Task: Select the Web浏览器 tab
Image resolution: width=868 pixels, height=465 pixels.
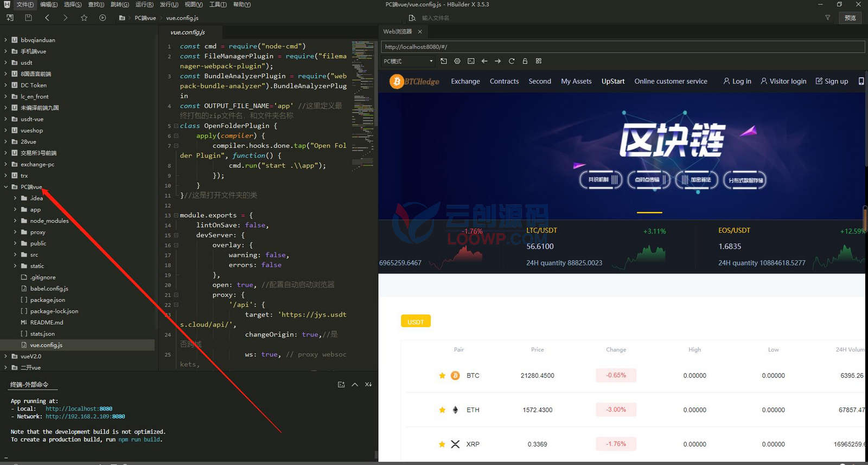Action: 398,31
